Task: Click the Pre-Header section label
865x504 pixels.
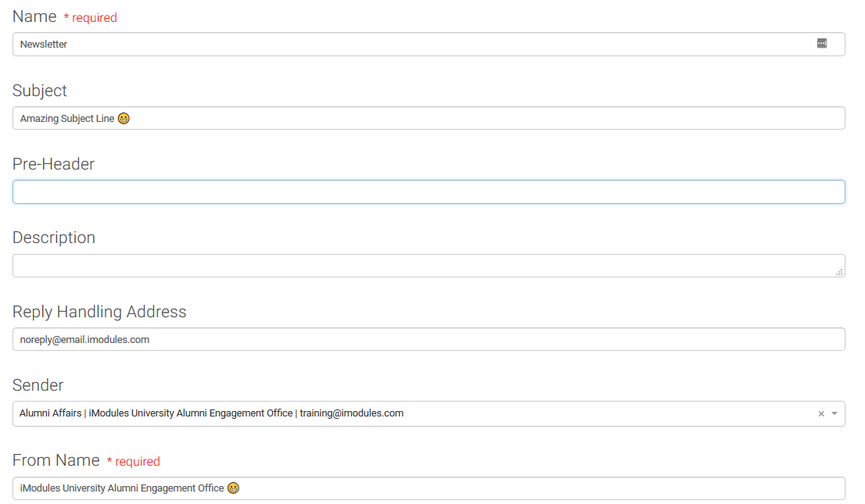Action: [x=53, y=163]
